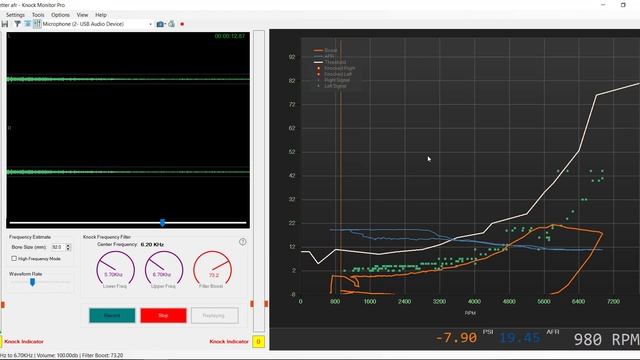This screenshot has height=360, width=640.
Task: Click the playback position marker under waveform
Action: (x=162, y=223)
